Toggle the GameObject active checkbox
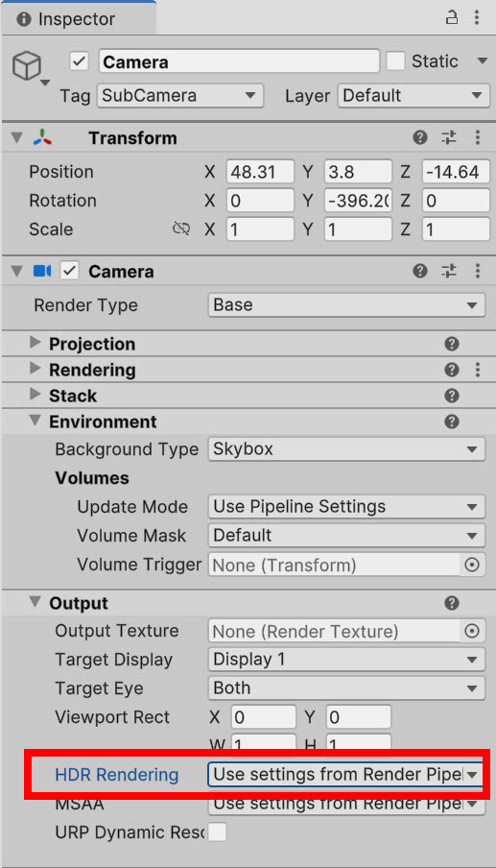 [80, 60]
